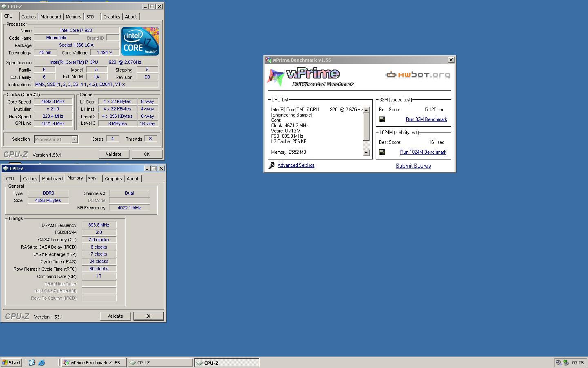Click the save icon under 32M Best Score
The image size is (588, 368).
(382, 119)
